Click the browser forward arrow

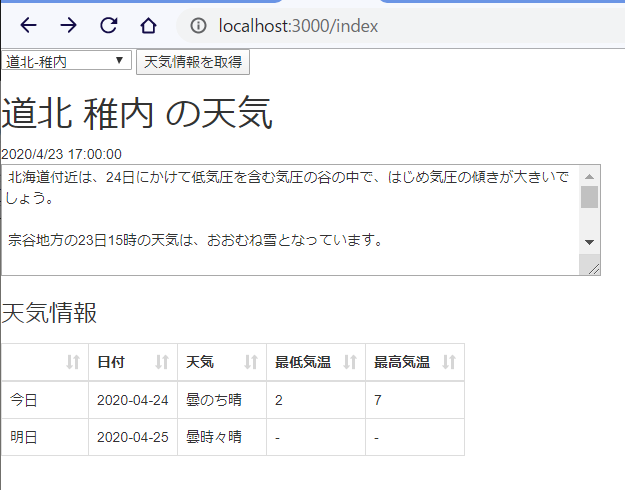coord(69,26)
